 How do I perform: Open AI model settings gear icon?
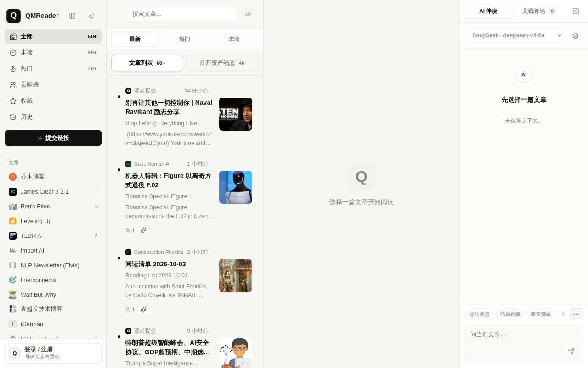click(x=575, y=35)
